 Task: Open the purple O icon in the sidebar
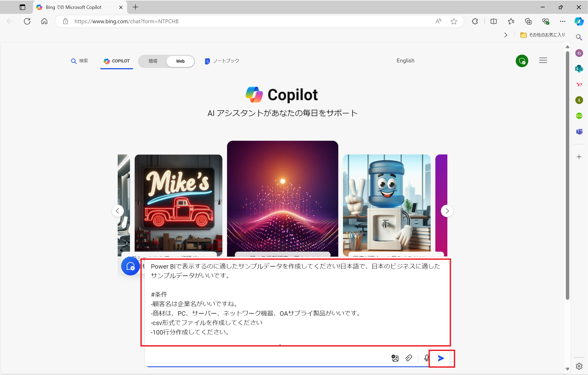click(579, 53)
